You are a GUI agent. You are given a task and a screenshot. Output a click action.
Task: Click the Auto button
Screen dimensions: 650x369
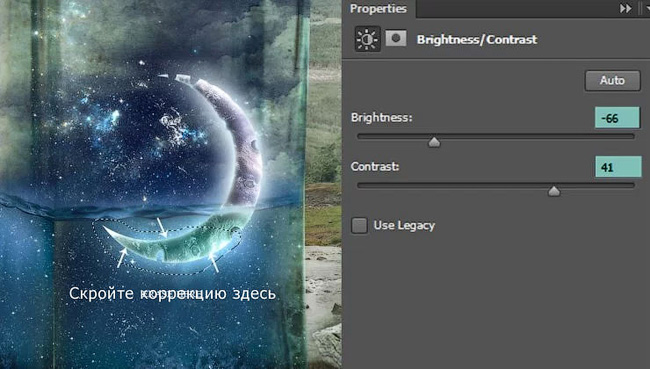point(612,80)
